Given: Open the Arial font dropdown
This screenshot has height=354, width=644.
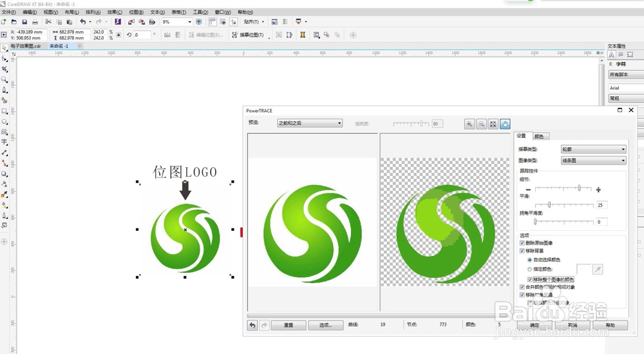Looking at the screenshot, I should (x=625, y=88).
